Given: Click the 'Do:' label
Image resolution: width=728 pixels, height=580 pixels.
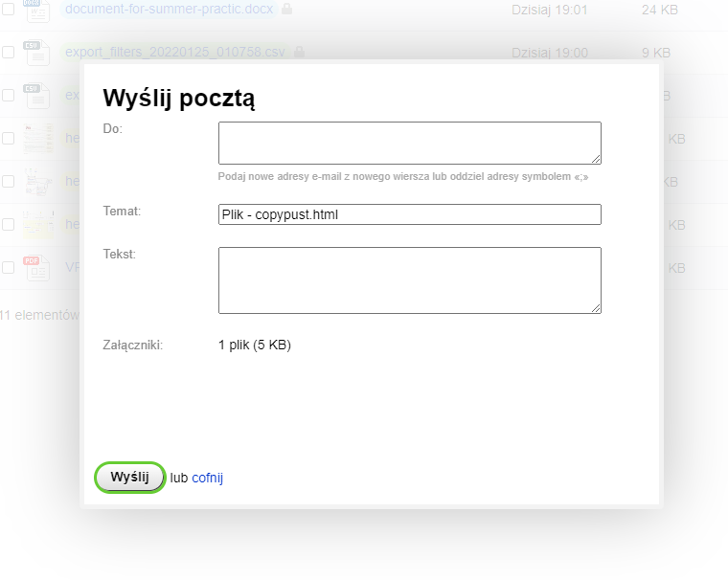Looking at the screenshot, I should (113, 128).
